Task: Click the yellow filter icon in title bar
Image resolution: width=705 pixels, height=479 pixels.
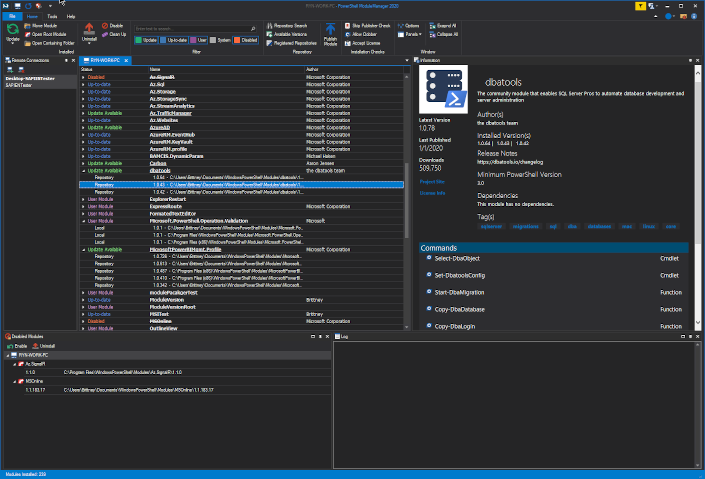Action: pyautogui.click(x=640, y=6)
